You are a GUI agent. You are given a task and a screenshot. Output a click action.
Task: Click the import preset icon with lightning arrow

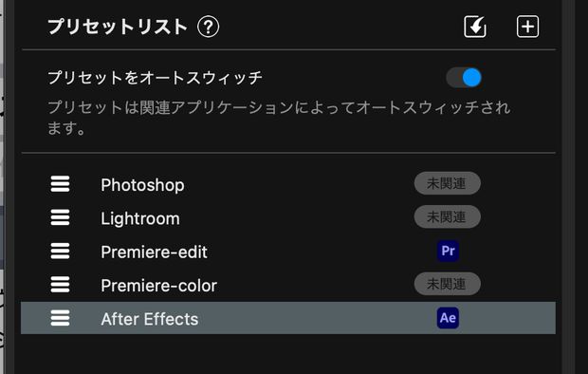475,27
